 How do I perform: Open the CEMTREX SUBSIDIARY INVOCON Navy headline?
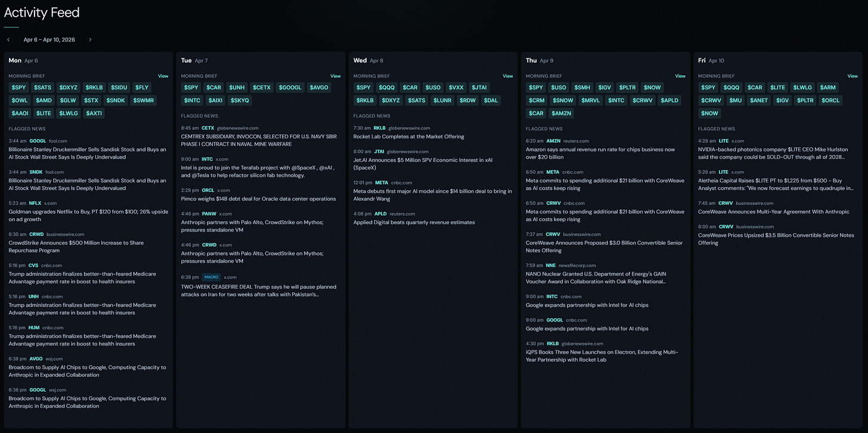[259, 140]
